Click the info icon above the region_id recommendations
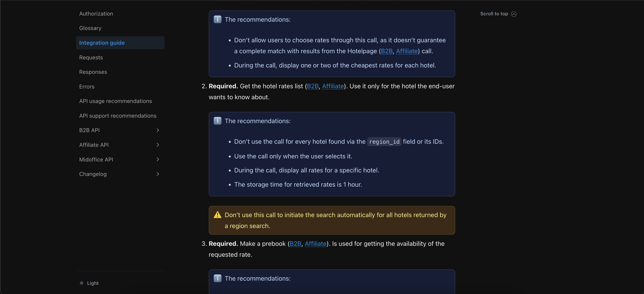Screen dimensions: 644x294 tap(218, 121)
